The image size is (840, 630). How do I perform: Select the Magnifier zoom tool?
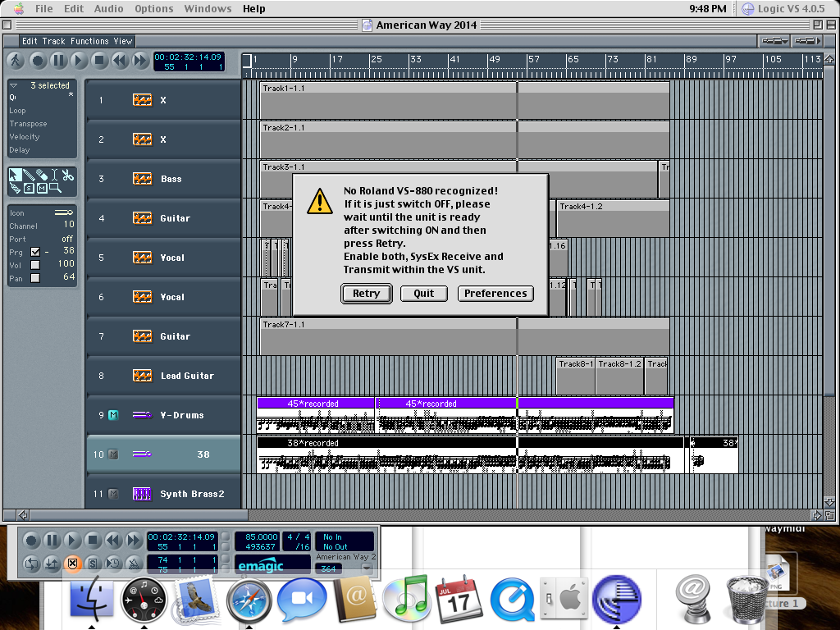point(55,188)
